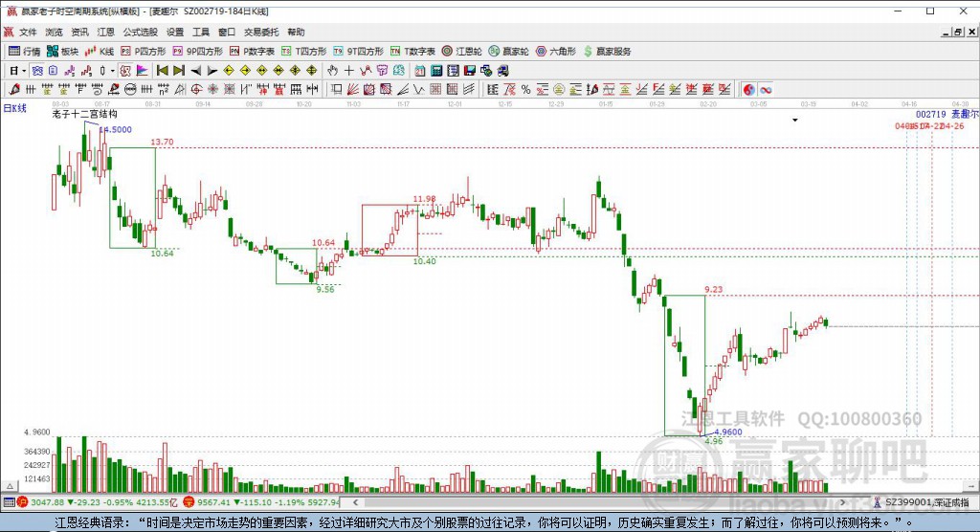Open the 9T四方形 tool
Screen dimensions: 980x532
coord(358,52)
